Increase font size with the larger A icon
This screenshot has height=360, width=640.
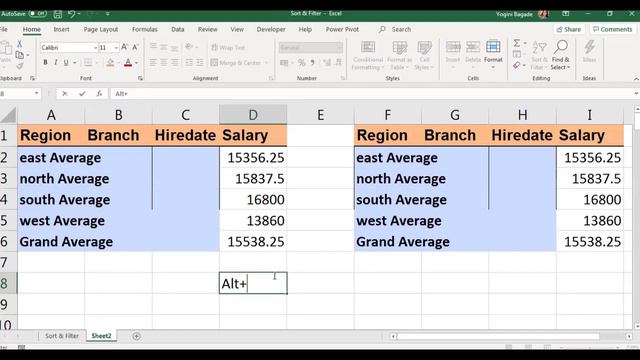click(124, 47)
